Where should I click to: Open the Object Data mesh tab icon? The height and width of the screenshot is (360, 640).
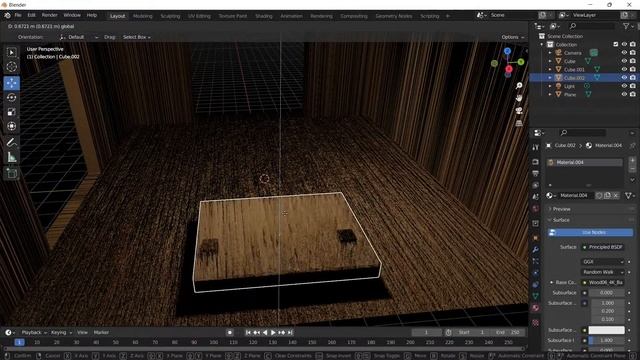(536, 296)
